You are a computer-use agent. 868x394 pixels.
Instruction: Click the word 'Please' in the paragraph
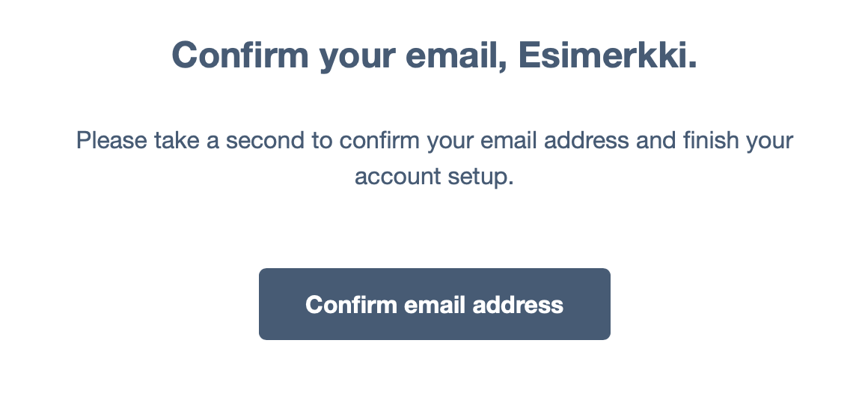click(x=111, y=141)
